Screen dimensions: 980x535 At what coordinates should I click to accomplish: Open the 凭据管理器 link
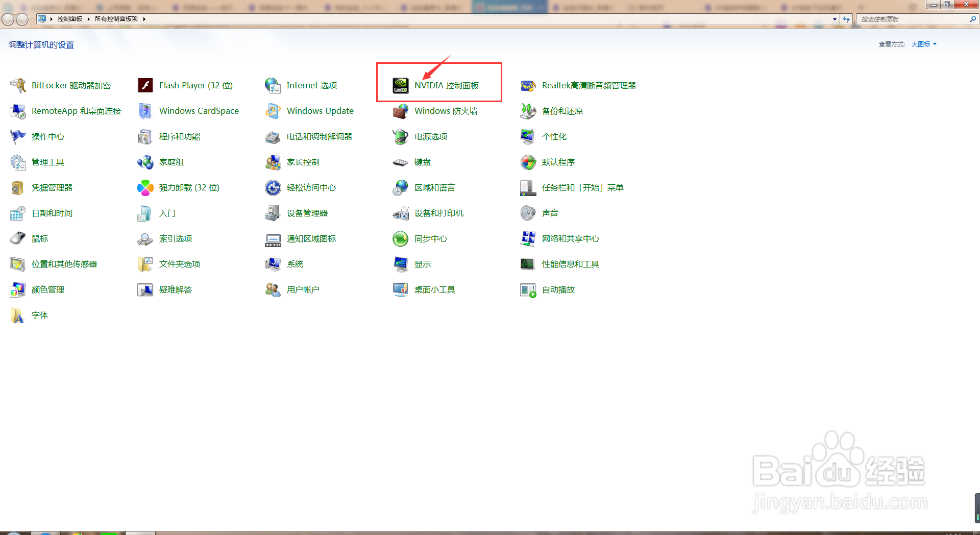tap(52, 187)
